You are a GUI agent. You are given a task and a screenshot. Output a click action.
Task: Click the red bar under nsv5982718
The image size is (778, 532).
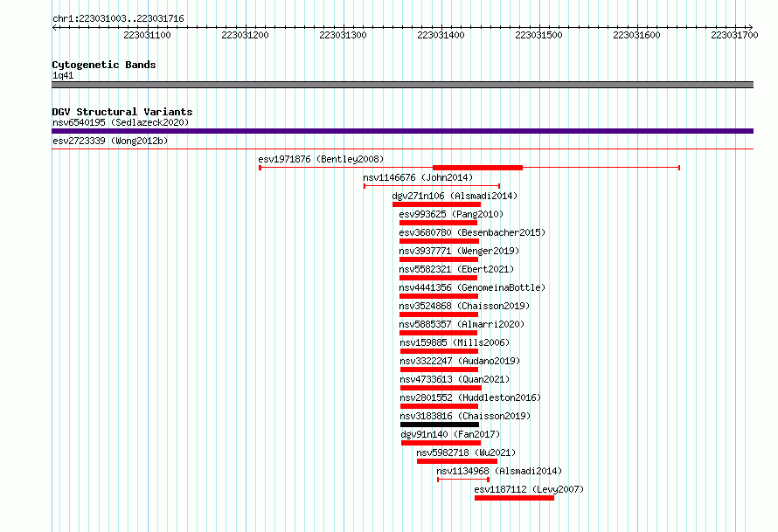pyautogui.click(x=457, y=461)
